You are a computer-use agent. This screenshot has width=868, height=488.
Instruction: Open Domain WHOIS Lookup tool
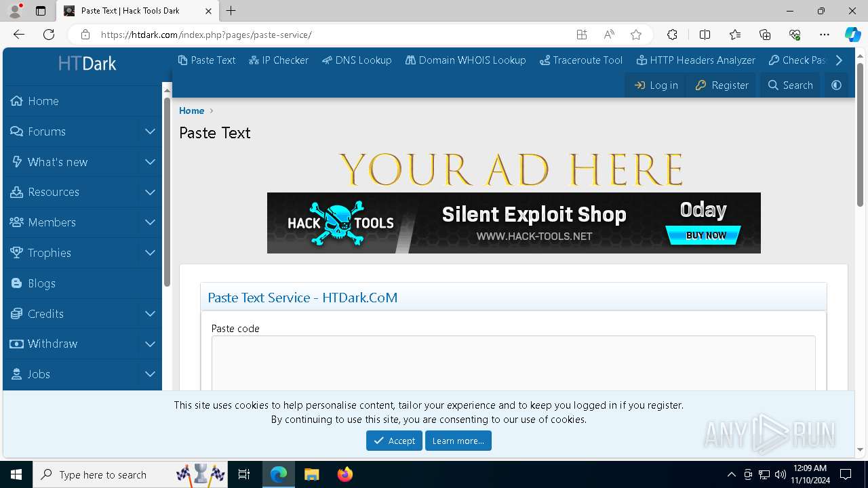(x=466, y=60)
